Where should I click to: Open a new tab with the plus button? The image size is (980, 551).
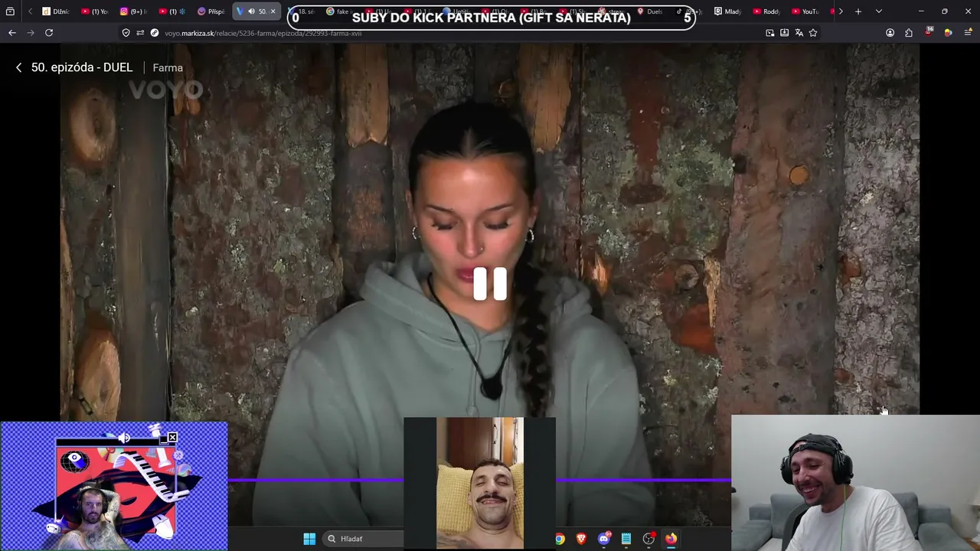858,11
